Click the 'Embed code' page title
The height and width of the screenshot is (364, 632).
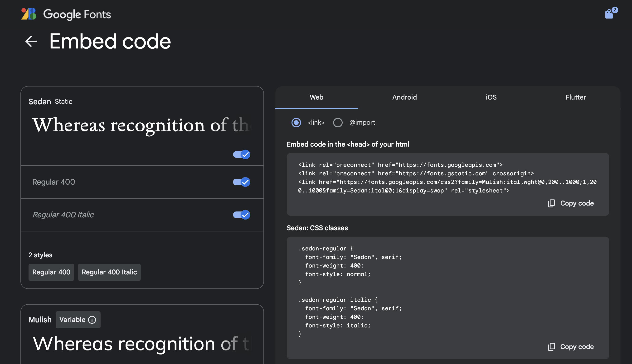pos(110,41)
